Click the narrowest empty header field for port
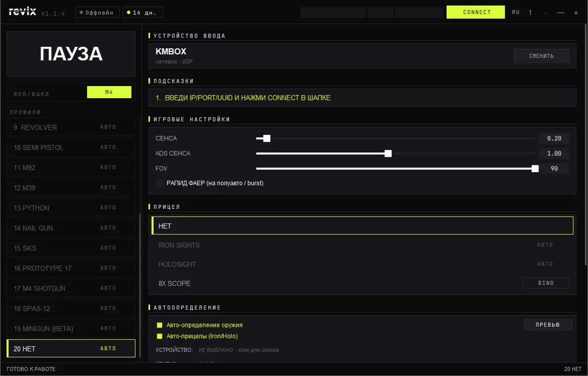This screenshot has height=376, width=588. (x=381, y=13)
